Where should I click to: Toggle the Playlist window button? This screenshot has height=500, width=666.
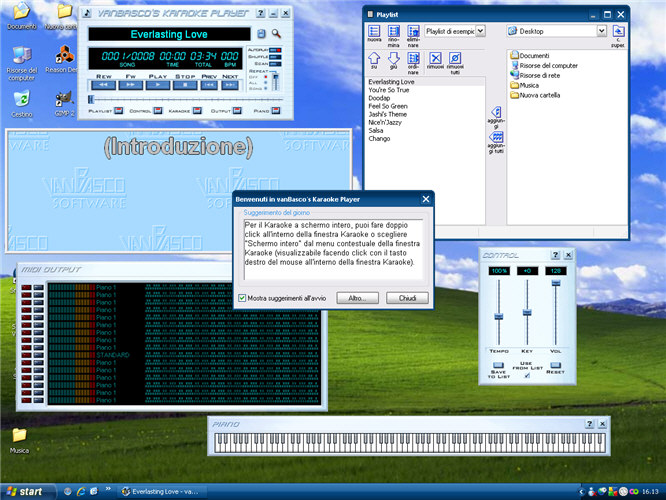119,111
